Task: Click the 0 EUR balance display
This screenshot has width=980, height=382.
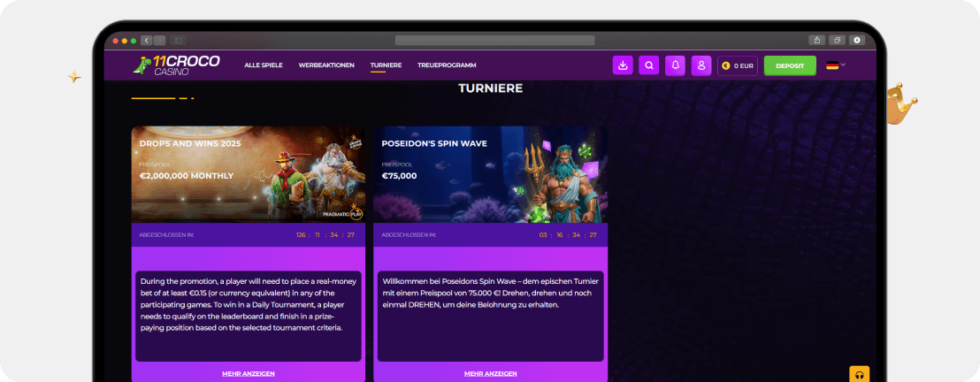Action: pos(737,65)
